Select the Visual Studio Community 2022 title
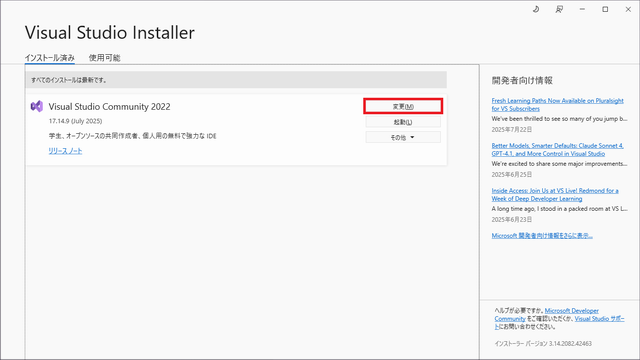 pos(109,107)
